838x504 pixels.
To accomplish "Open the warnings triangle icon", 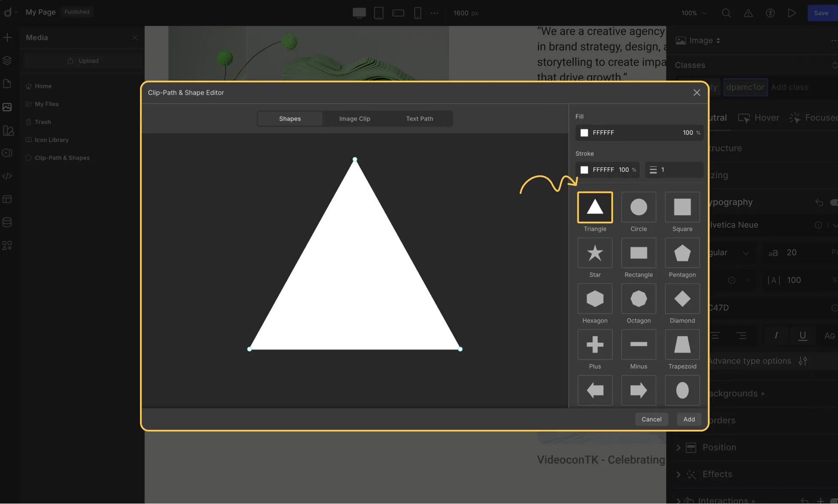I will (x=748, y=13).
